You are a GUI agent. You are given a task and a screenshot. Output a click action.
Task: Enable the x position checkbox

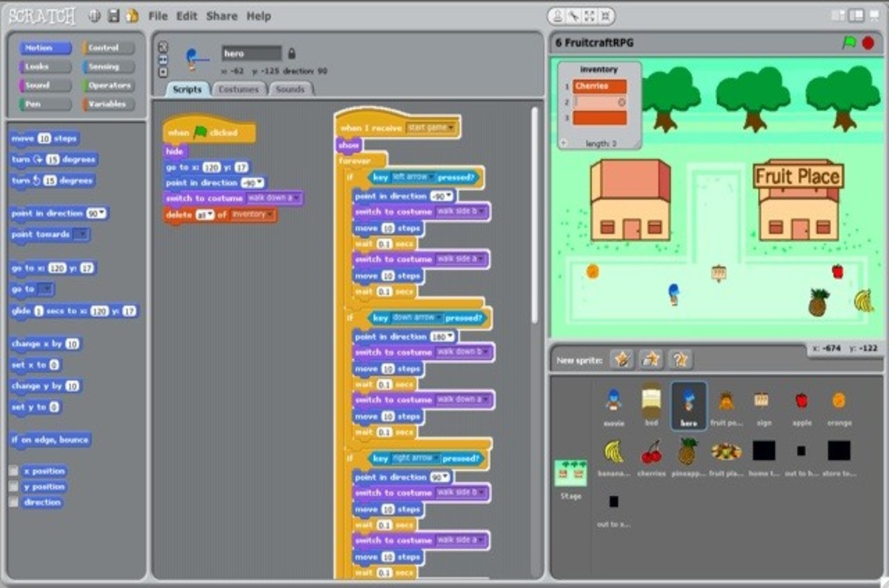(13, 471)
